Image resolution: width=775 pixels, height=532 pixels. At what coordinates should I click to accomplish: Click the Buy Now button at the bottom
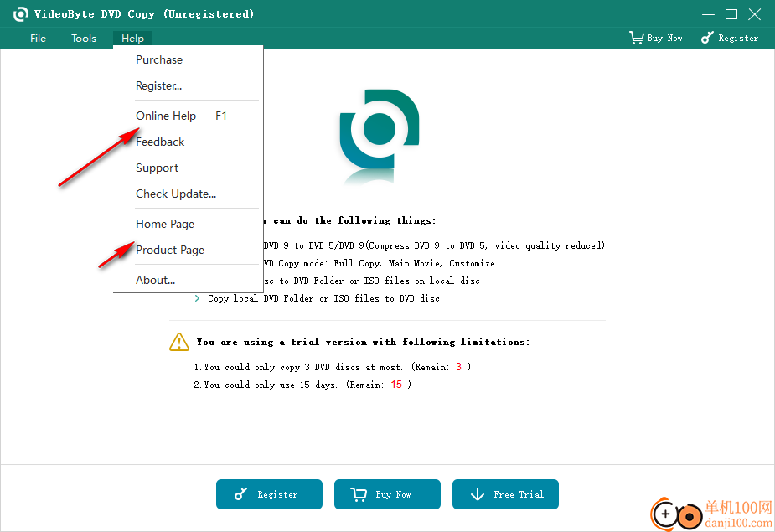pyautogui.click(x=387, y=494)
